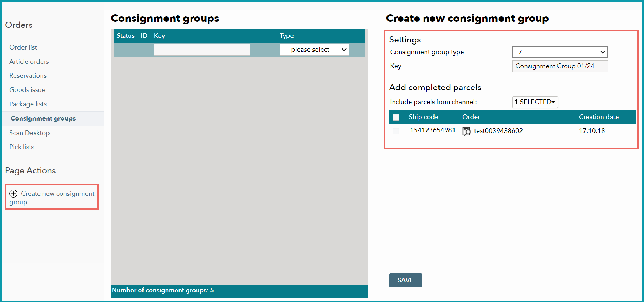Click the Key column header in groups table
644x302 pixels.
(159, 36)
